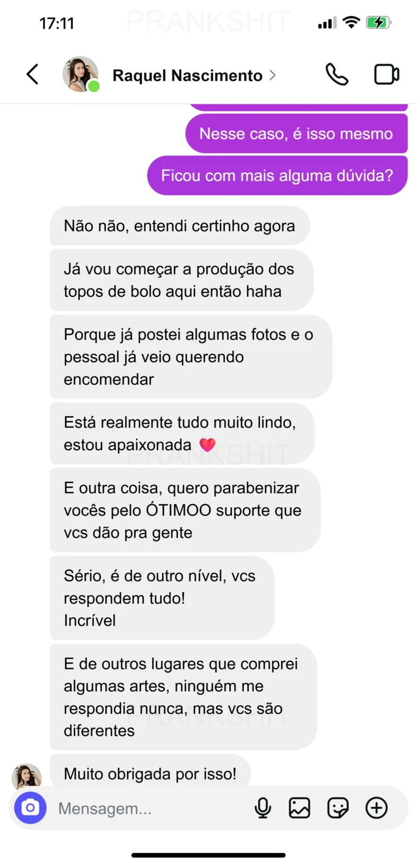Open Raquel Nascimento's name in header
The height and width of the screenshot is (868, 417).
click(x=187, y=75)
